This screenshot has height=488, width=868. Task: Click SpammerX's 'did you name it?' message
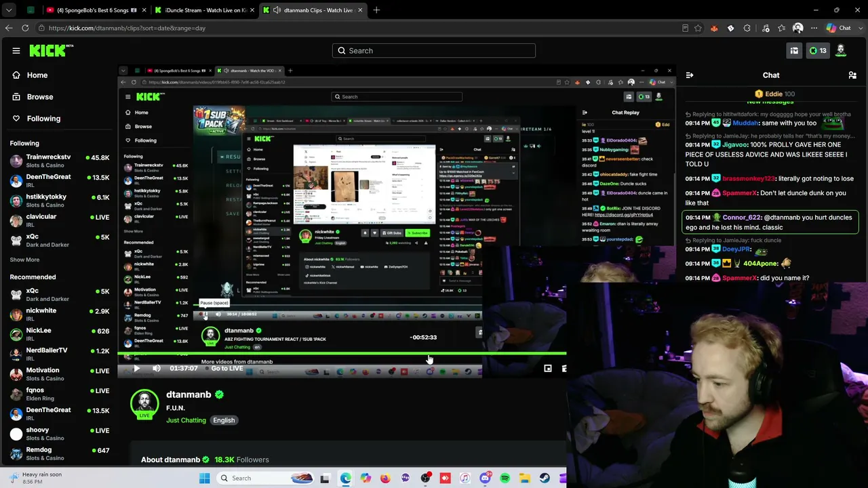click(785, 278)
